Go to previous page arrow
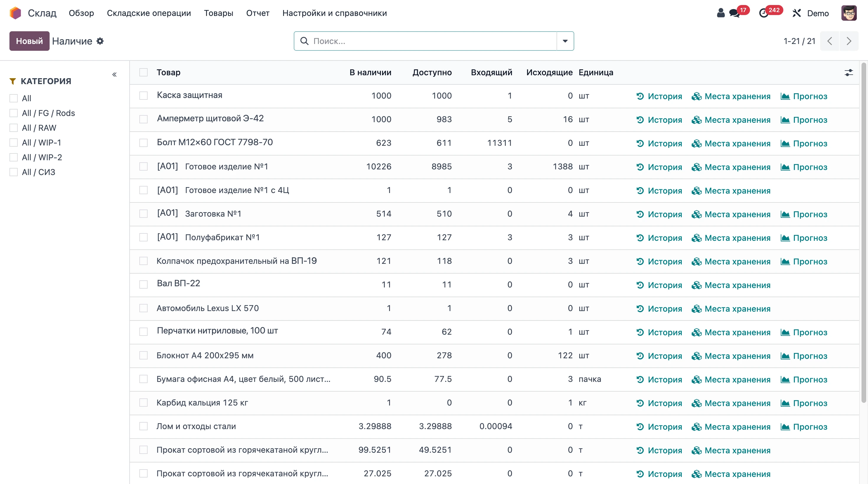The image size is (868, 484). 830,41
